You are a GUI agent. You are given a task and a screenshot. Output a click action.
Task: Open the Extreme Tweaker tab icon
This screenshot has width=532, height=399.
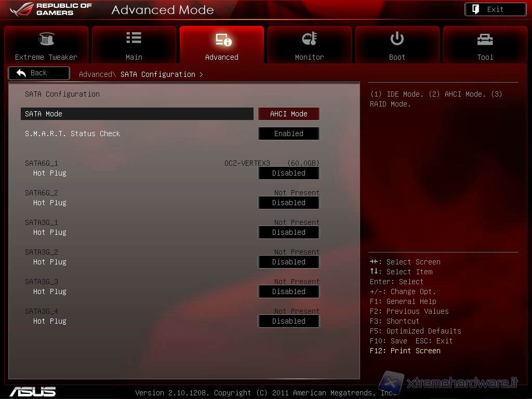tap(46, 39)
